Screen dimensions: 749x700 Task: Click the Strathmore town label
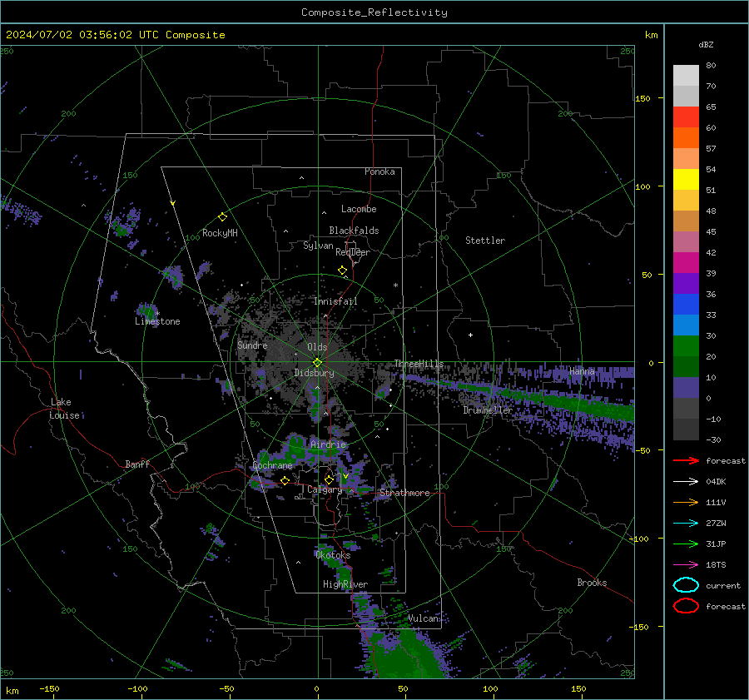(404, 493)
